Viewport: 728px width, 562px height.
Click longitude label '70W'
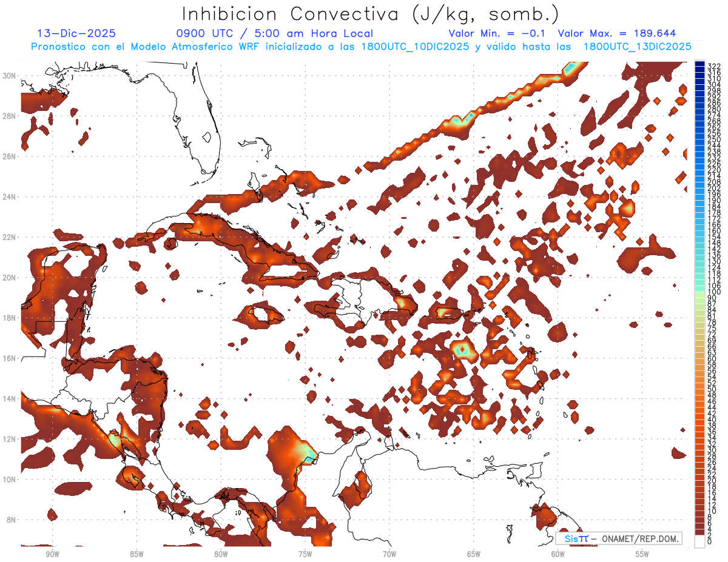point(389,554)
